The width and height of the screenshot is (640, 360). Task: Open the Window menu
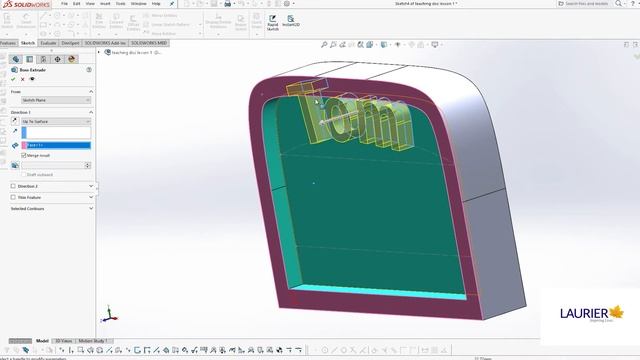tap(138, 4)
